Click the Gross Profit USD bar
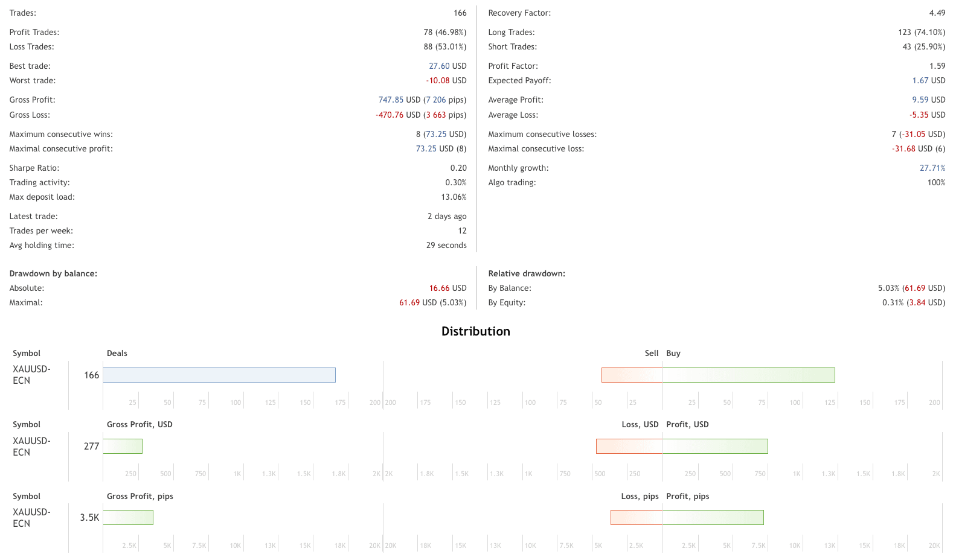 (123, 446)
